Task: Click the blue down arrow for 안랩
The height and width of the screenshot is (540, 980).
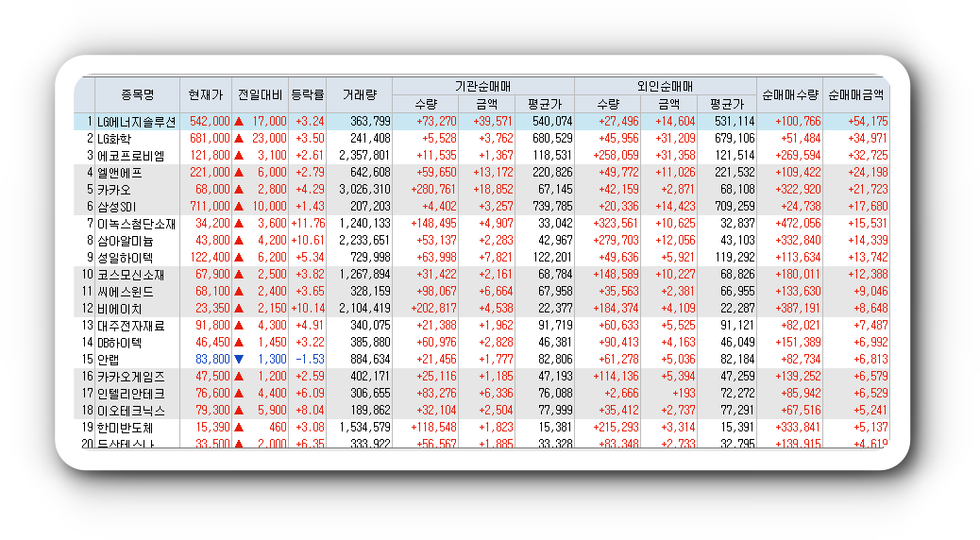Action: click(x=239, y=360)
